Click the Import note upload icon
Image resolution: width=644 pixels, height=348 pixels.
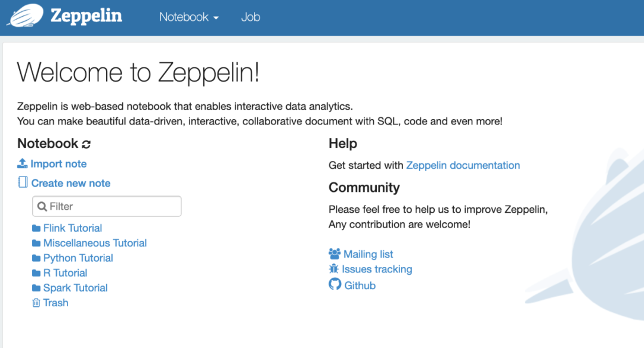coord(23,163)
